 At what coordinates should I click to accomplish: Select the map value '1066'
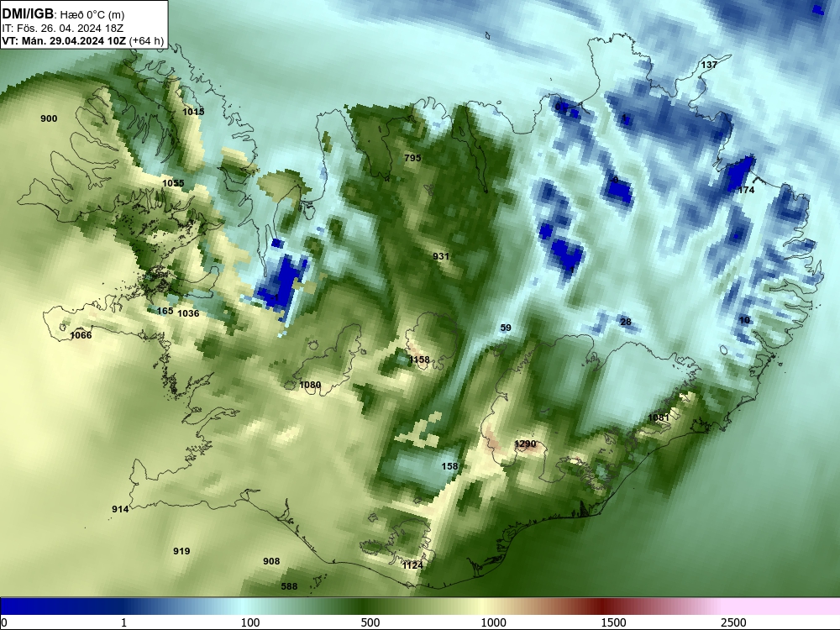point(81,335)
